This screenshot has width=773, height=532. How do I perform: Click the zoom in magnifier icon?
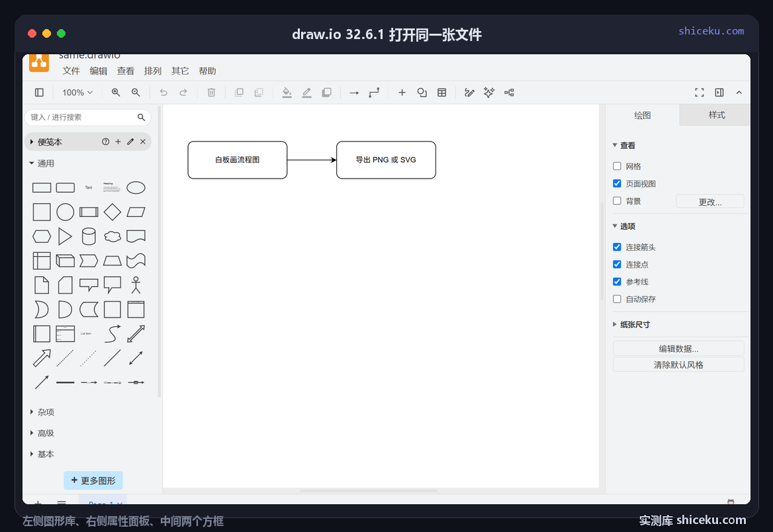point(116,93)
